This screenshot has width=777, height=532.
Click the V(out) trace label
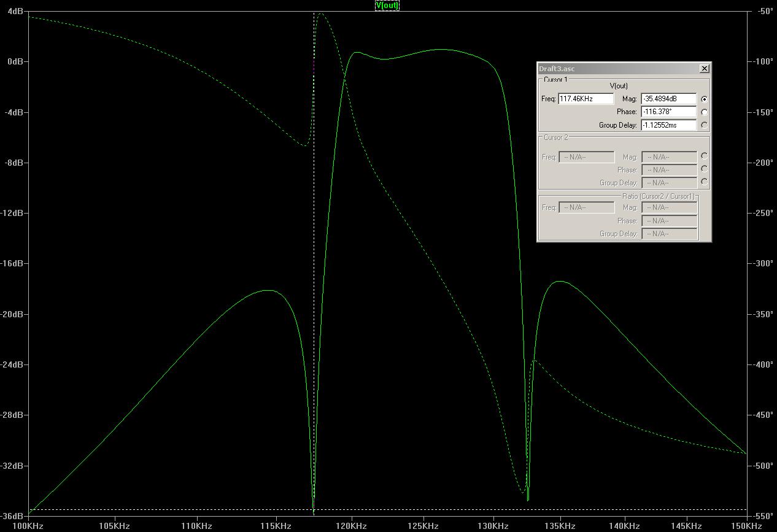[387, 6]
